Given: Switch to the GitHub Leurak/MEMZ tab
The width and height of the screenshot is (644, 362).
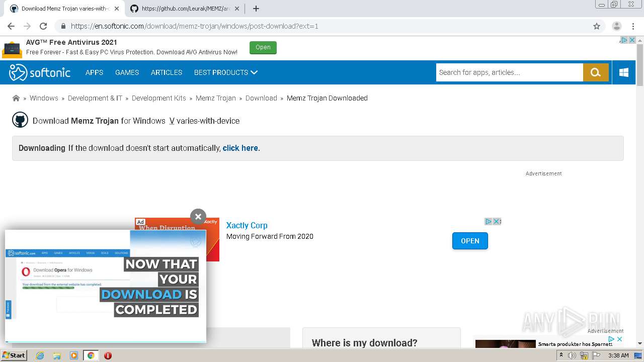Looking at the screenshot, I should [x=185, y=9].
